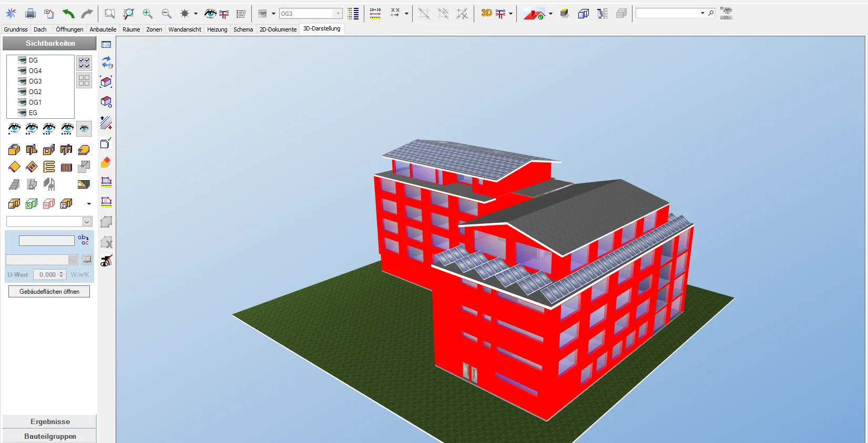This screenshot has width=868, height=443.
Task: Click the orange 3D view icon
Action: click(x=486, y=13)
